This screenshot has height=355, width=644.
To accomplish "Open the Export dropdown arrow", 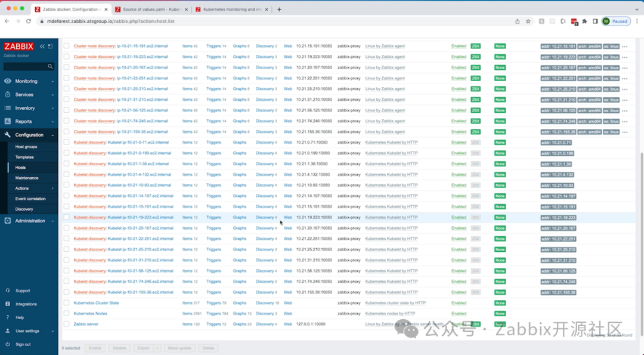I will click(157, 348).
